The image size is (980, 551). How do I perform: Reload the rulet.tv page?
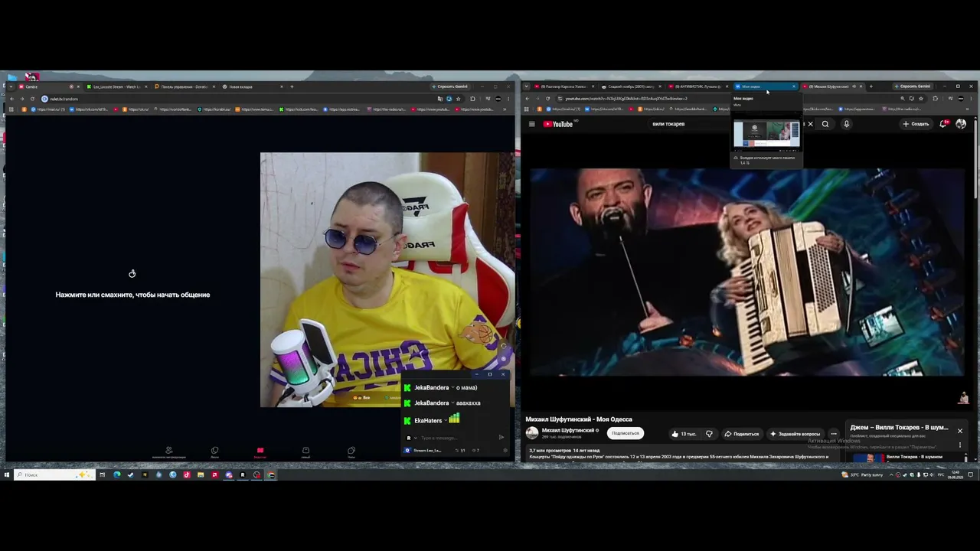[x=32, y=99]
